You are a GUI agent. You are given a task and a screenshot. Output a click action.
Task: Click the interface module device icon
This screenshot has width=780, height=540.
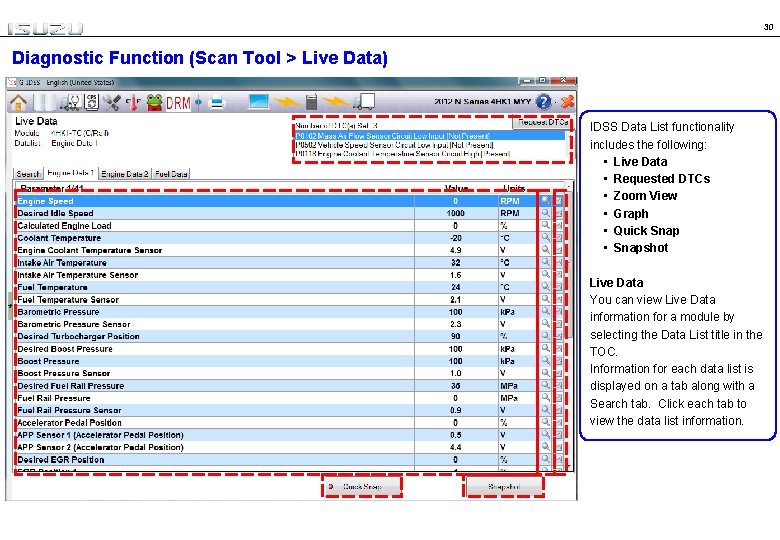click(311, 102)
